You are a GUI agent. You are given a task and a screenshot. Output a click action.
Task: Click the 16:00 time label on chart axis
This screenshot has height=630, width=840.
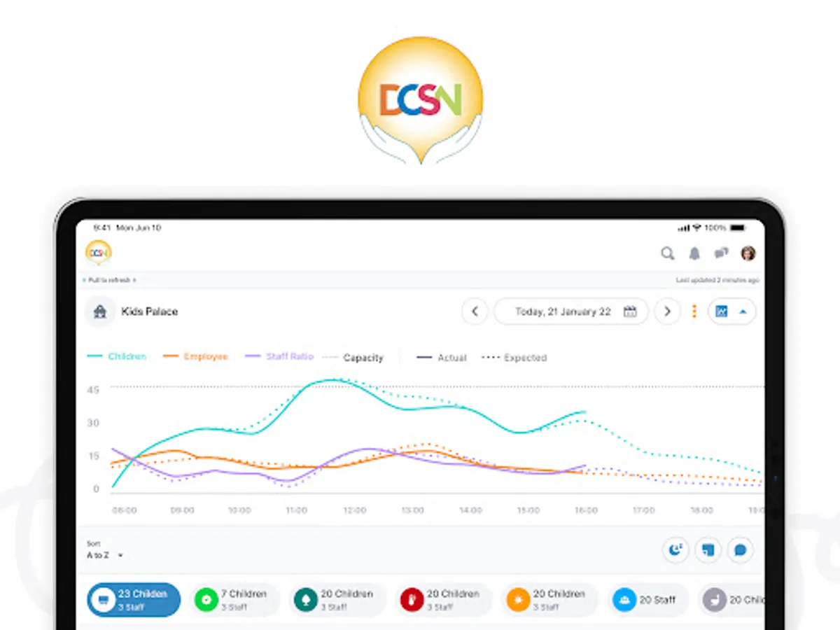click(586, 511)
